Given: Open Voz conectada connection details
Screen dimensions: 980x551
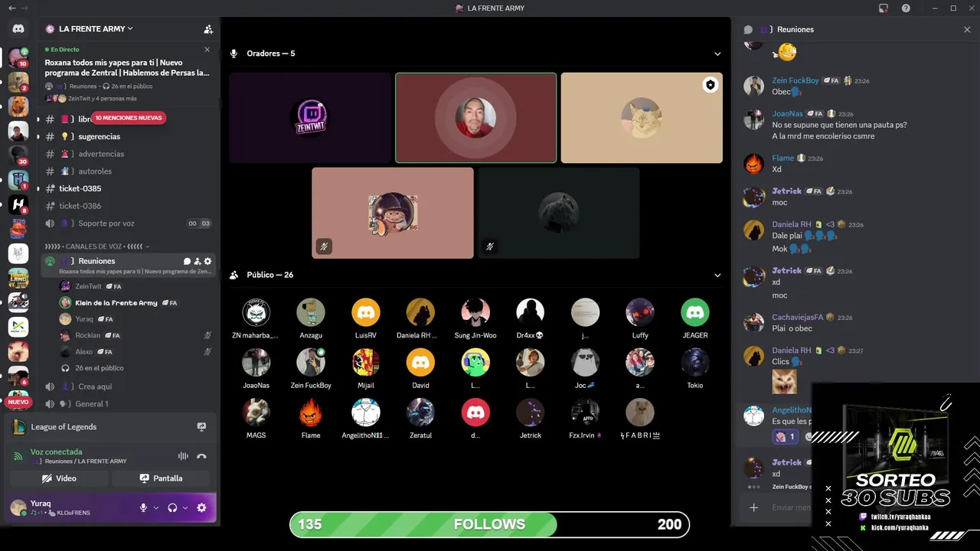Looking at the screenshot, I should [56, 452].
